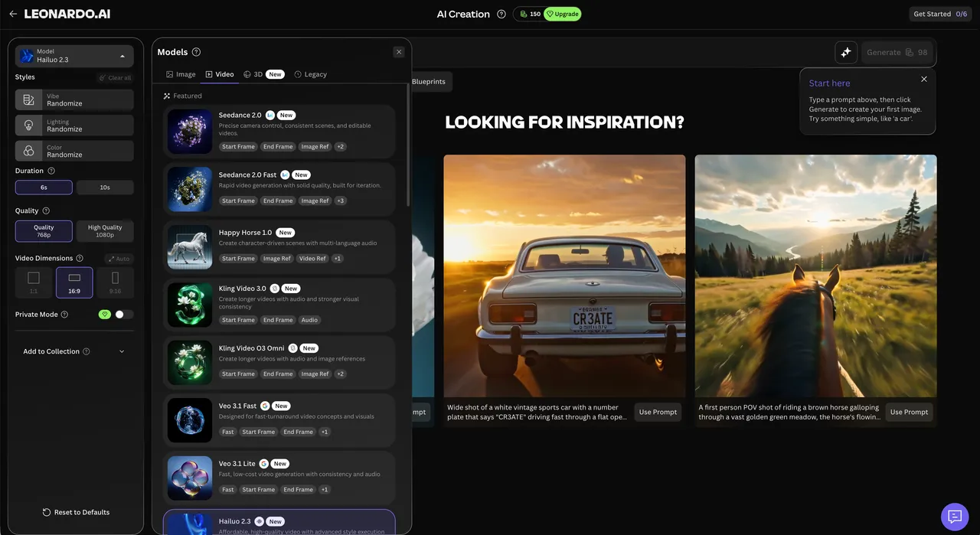Select the Kling Video O3 Omni model
The image size is (980, 535).
click(x=279, y=363)
